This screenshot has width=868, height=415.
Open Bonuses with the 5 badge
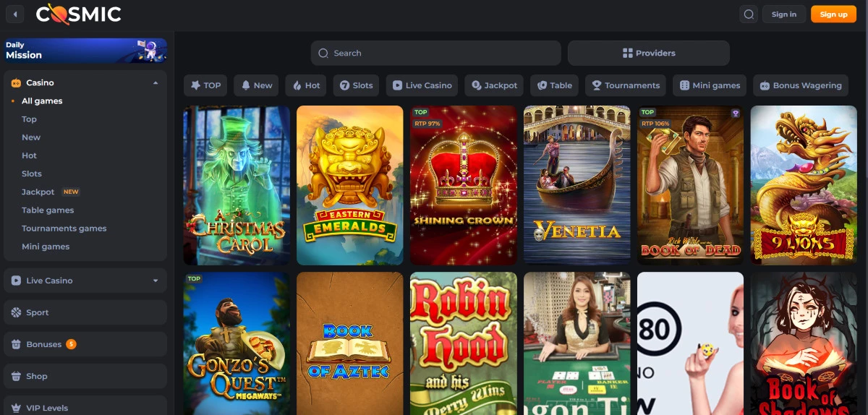(x=44, y=344)
